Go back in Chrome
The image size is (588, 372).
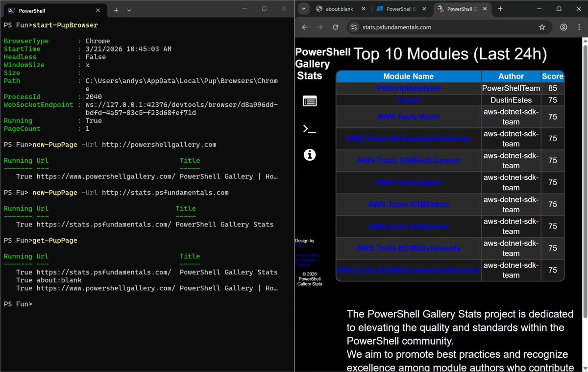tap(304, 27)
